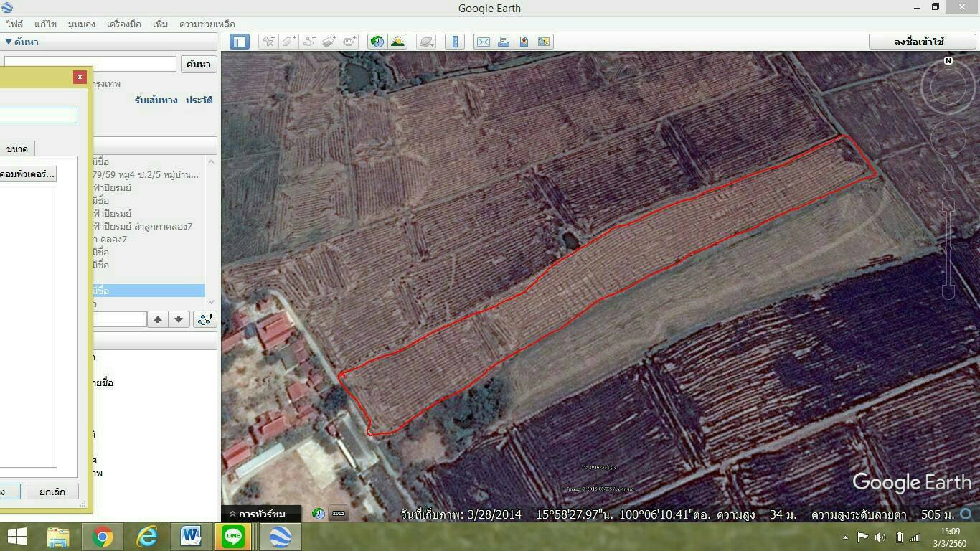Select the Add Path tool
This screenshot has width=980, height=551.
[309, 42]
